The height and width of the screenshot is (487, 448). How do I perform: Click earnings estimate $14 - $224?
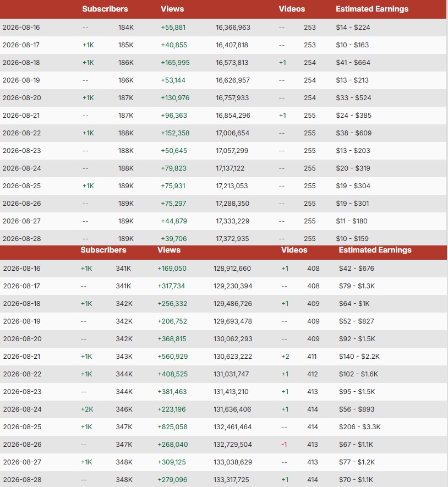coord(353,28)
